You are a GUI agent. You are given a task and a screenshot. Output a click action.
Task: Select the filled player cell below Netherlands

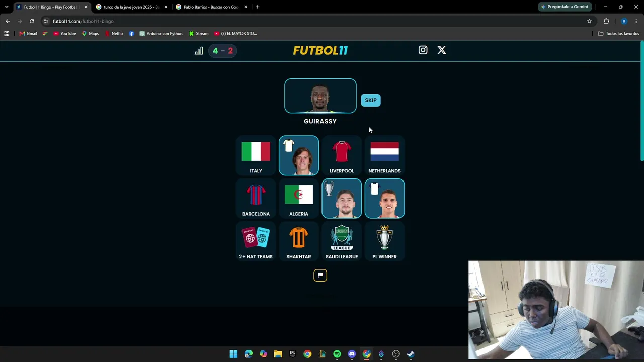pos(384,199)
